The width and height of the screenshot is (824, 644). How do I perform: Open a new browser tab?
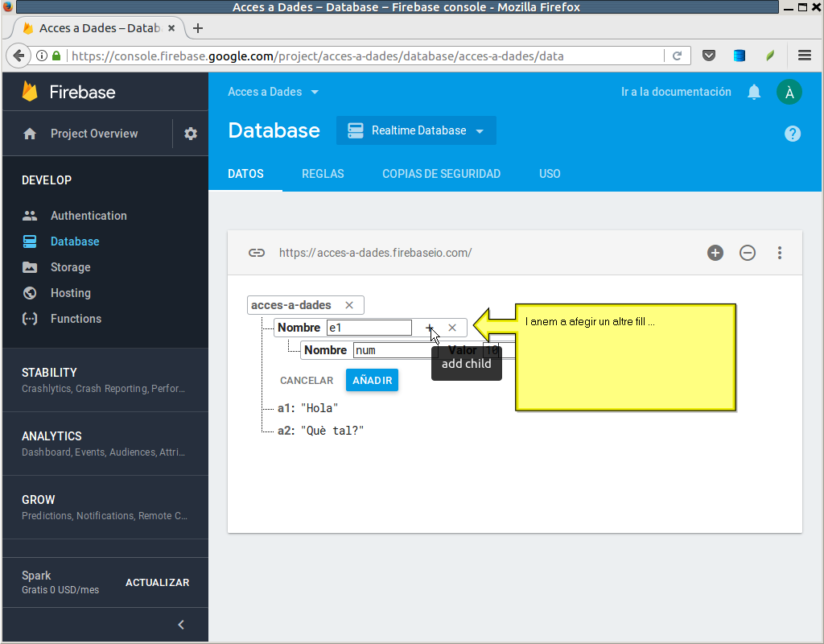click(198, 28)
